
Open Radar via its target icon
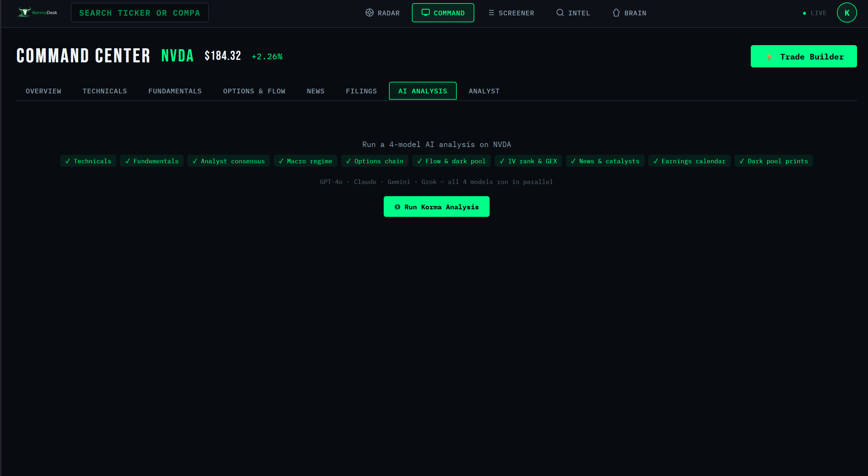(369, 13)
